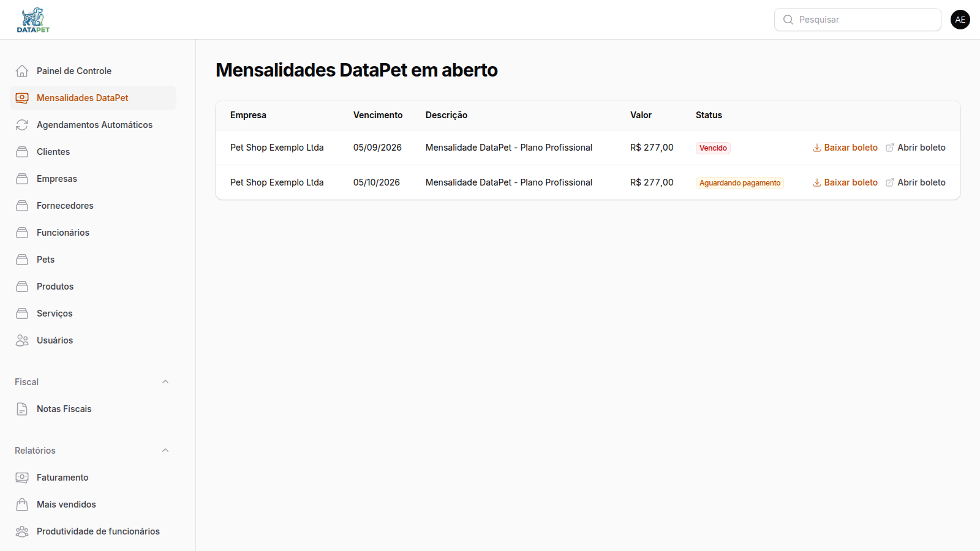Click the Mais vendidos bag icon
The width and height of the screenshot is (980, 551).
[22, 504]
